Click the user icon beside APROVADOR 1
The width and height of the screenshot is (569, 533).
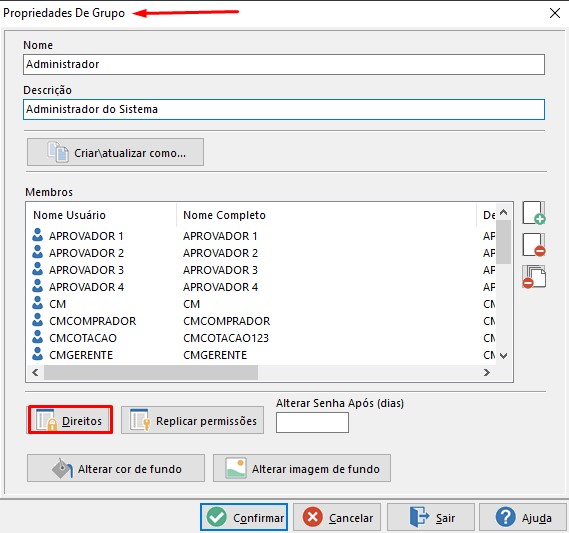(37, 235)
